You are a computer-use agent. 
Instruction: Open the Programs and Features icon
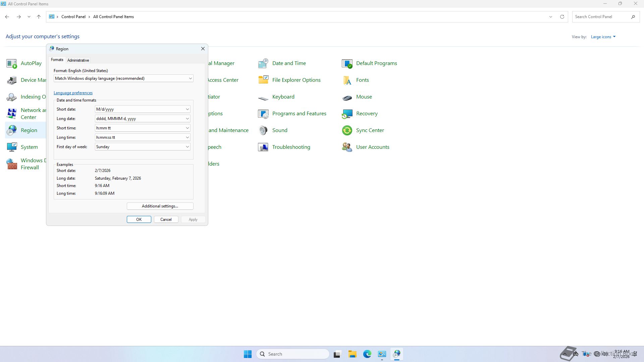tap(263, 114)
